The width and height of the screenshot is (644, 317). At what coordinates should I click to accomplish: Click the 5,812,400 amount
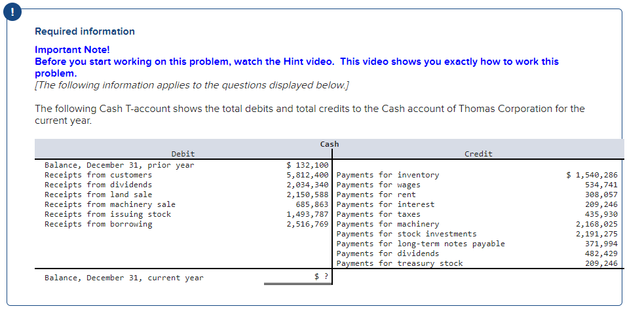tap(308, 176)
